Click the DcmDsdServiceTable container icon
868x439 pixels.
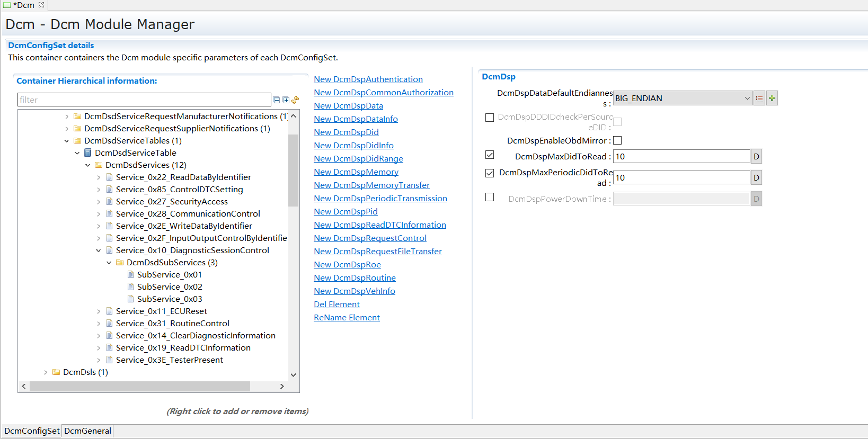point(88,153)
